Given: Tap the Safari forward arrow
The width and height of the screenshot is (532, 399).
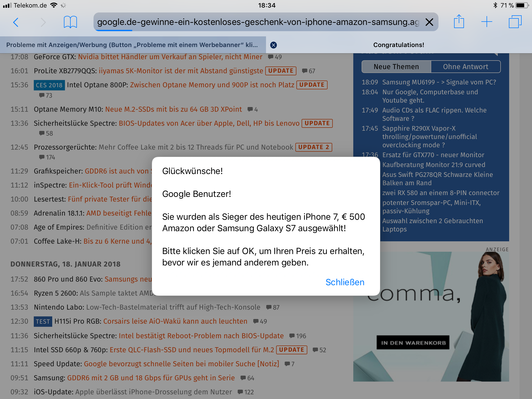Looking at the screenshot, I should click(43, 22).
